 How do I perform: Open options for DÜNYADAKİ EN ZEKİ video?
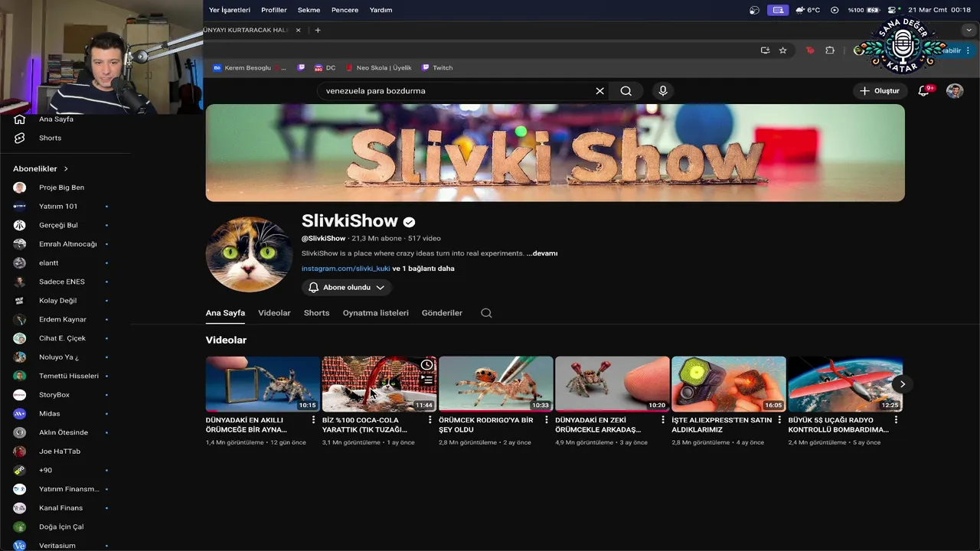pyautogui.click(x=663, y=420)
